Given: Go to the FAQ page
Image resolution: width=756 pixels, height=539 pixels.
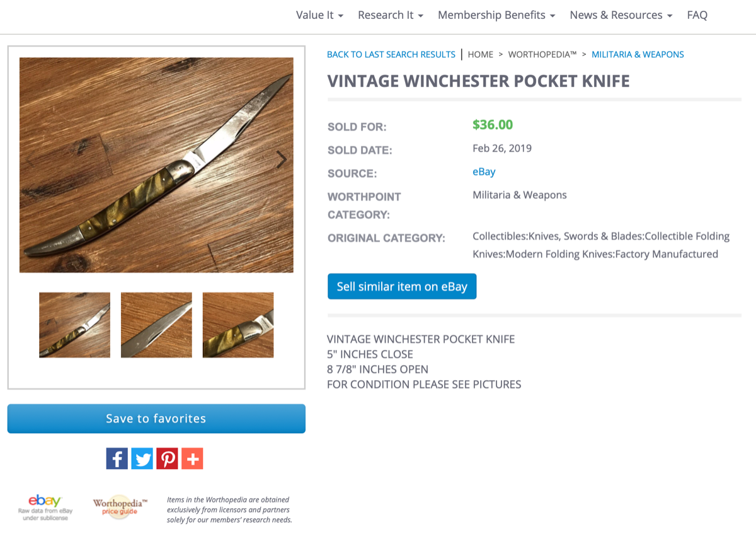Looking at the screenshot, I should [x=697, y=15].
